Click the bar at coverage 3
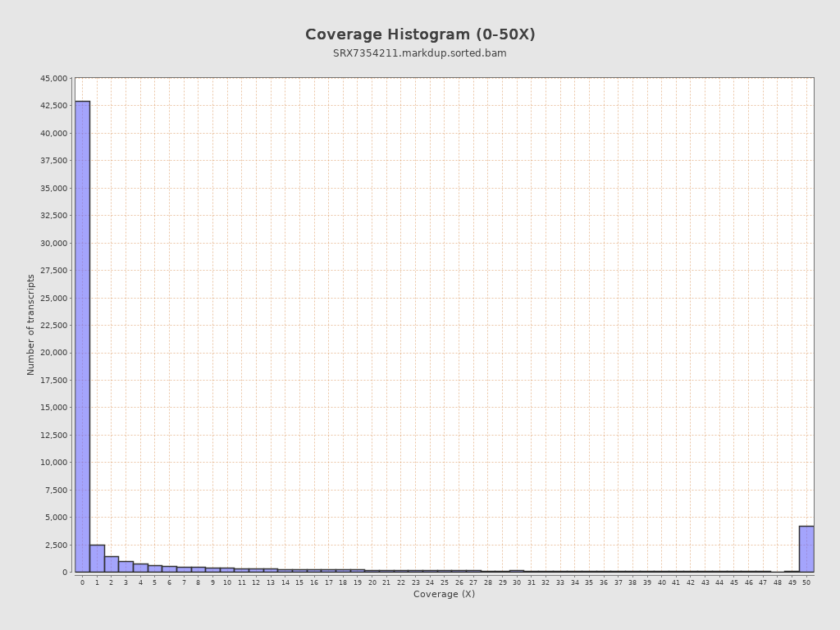The height and width of the screenshot is (630, 840). [126, 567]
